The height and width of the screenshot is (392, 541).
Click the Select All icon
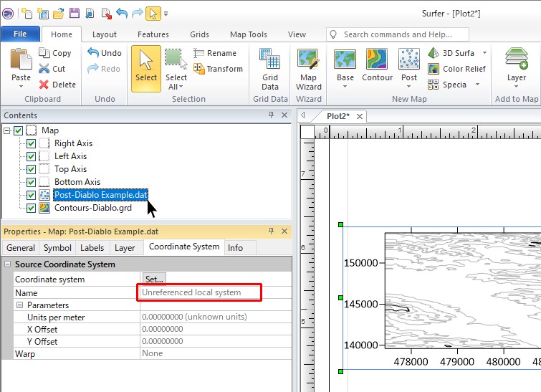click(x=176, y=59)
